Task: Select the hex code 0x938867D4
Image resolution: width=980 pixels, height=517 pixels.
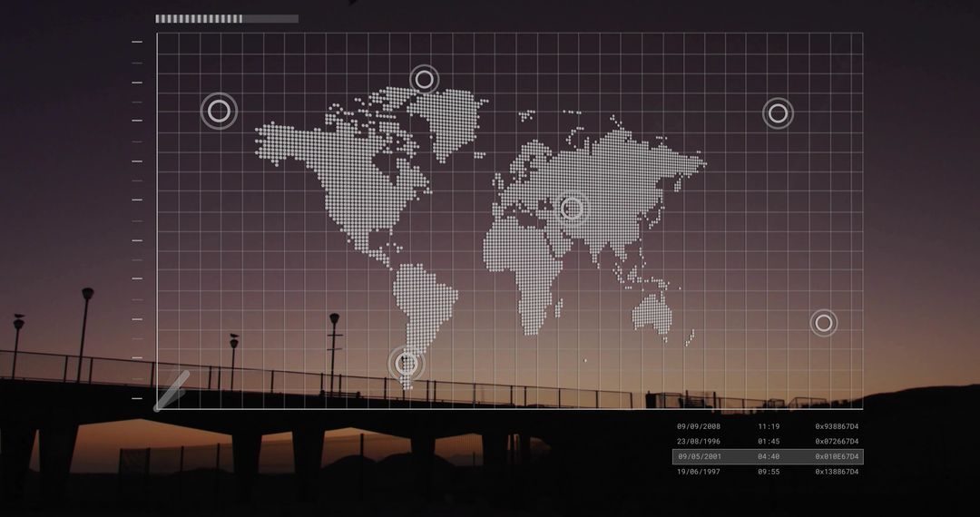Action: click(837, 426)
